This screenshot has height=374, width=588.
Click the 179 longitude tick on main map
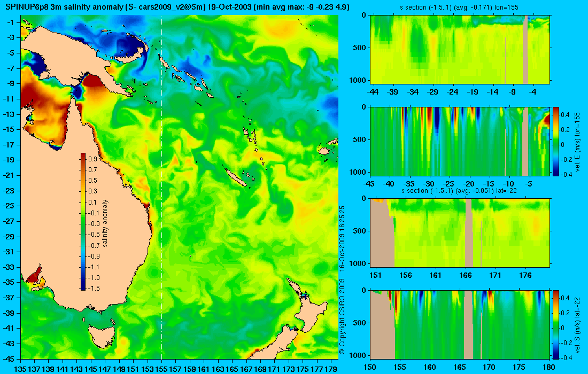331,369
